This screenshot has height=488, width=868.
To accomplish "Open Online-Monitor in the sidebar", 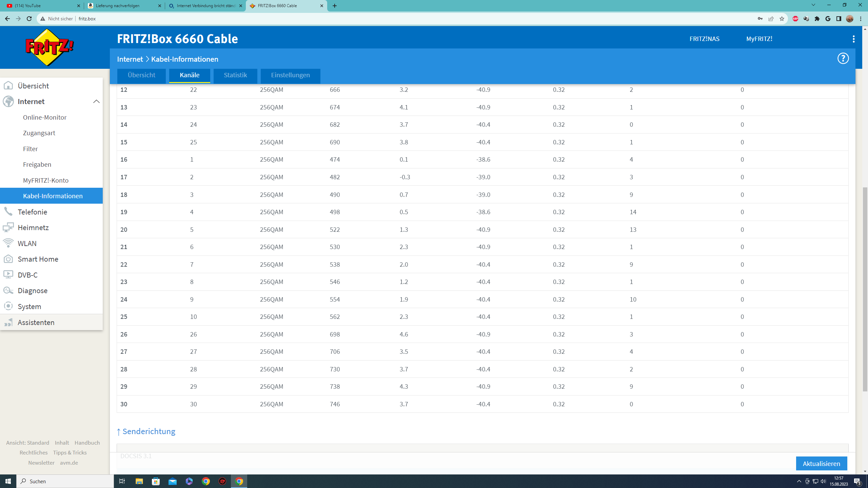I will [45, 117].
